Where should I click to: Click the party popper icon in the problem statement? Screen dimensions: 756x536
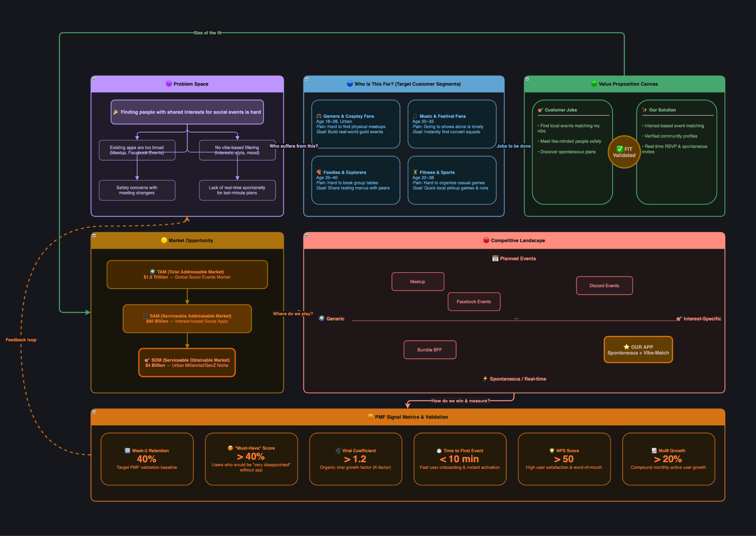[x=116, y=112]
